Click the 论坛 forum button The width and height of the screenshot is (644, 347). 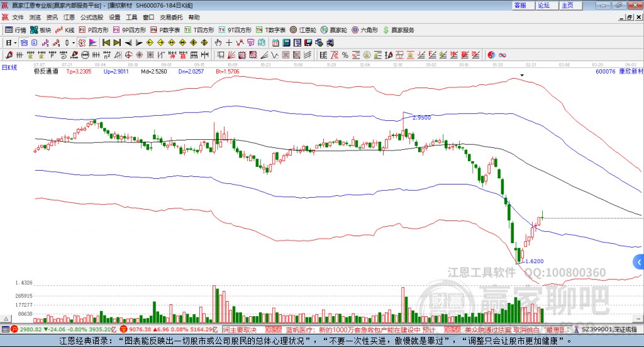tap(547, 5)
